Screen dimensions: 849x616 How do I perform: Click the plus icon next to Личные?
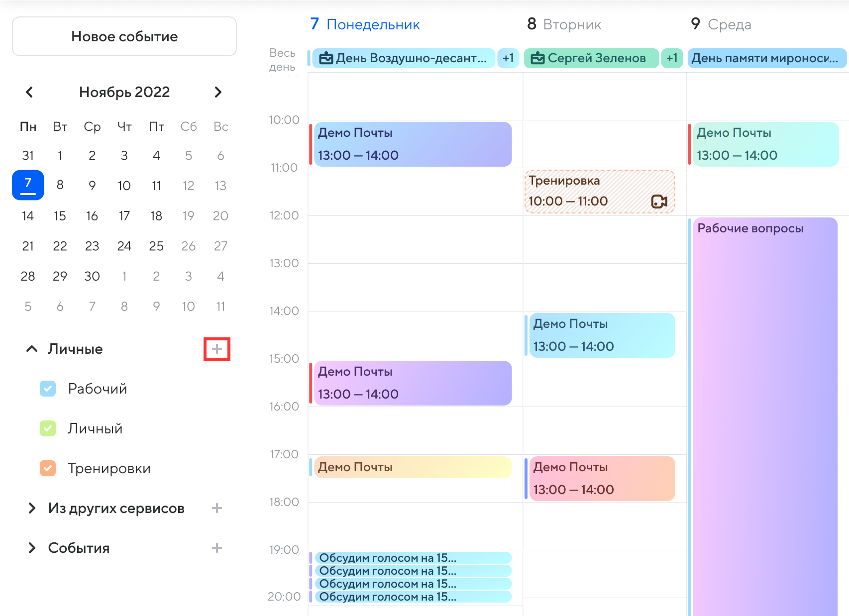pyautogui.click(x=217, y=349)
